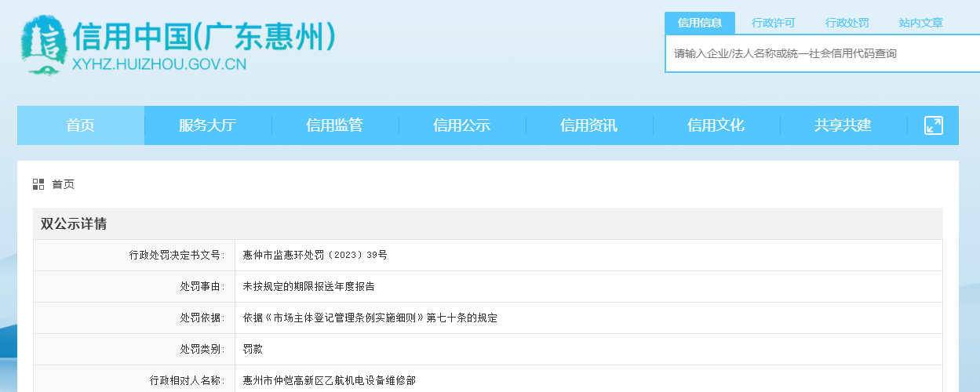Open the 站内文章 search tab
This screenshot has width=980, height=392.
(921, 23)
